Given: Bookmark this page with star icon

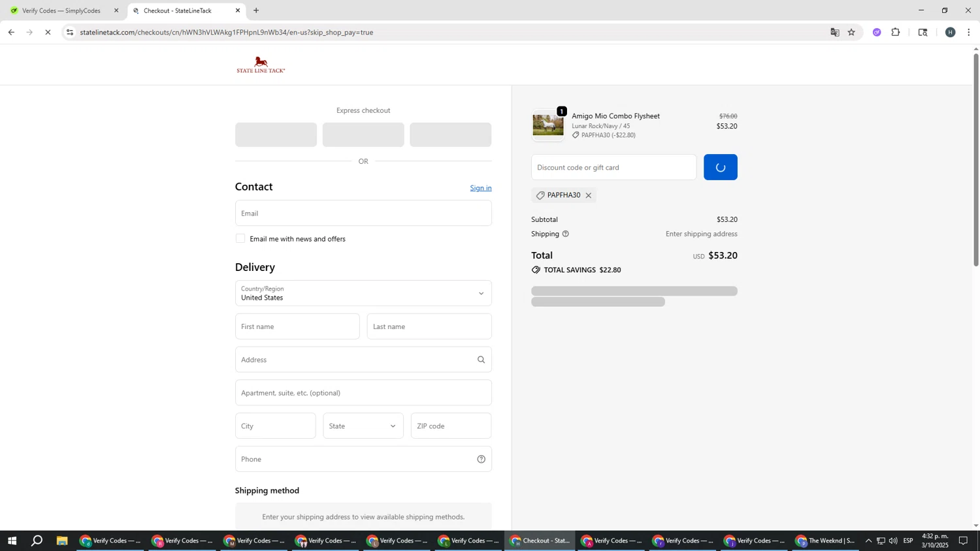Looking at the screenshot, I should click(851, 32).
